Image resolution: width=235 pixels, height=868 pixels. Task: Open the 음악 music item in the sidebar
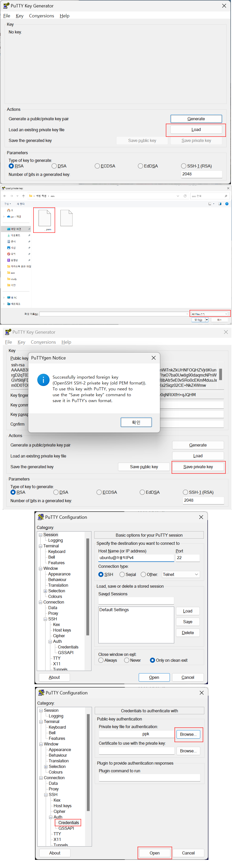(11, 254)
